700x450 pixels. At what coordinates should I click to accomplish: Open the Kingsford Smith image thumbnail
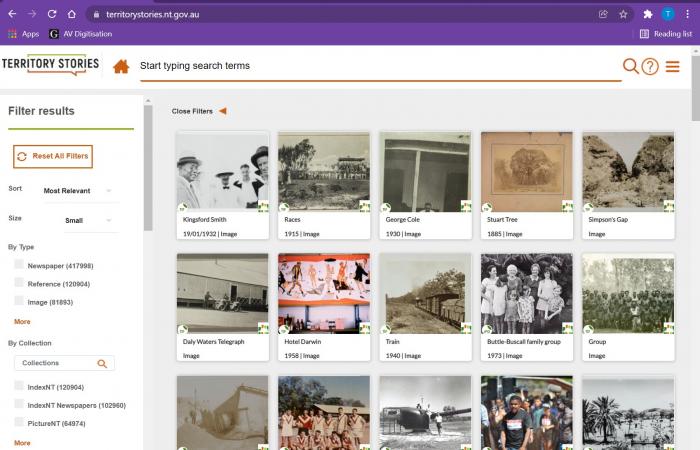coord(223,172)
